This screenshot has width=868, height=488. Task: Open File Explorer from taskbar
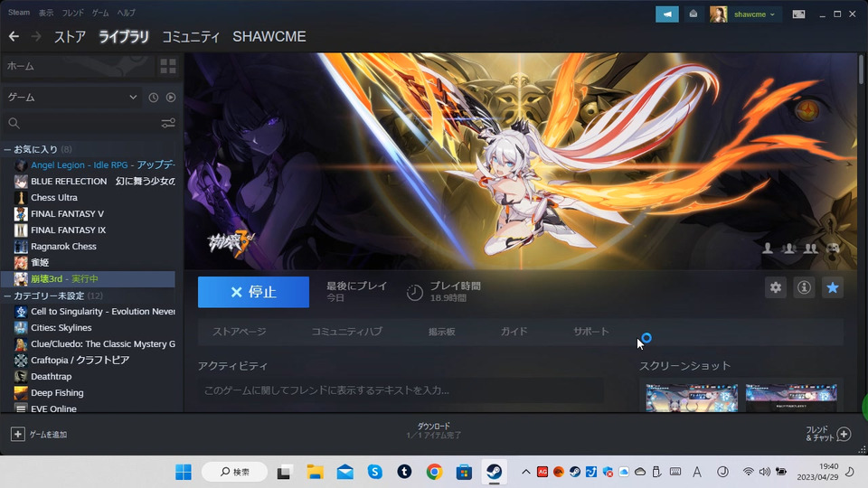tap(315, 472)
